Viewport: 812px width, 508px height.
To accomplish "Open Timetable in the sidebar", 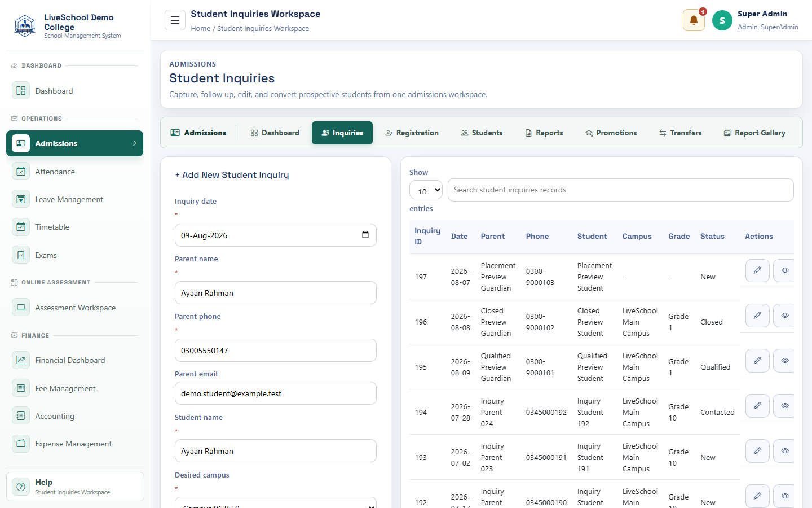I will (x=74, y=227).
